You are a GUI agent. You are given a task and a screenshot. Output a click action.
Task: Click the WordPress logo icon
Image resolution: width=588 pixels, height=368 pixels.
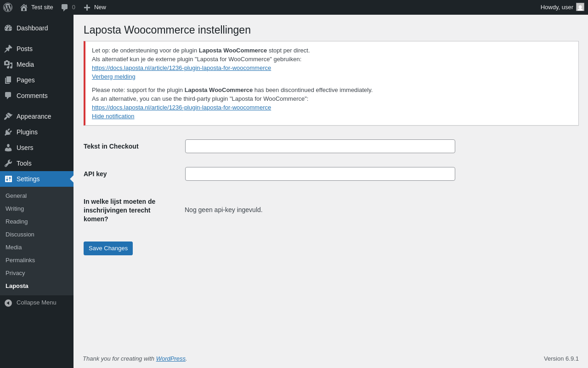tap(8, 7)
